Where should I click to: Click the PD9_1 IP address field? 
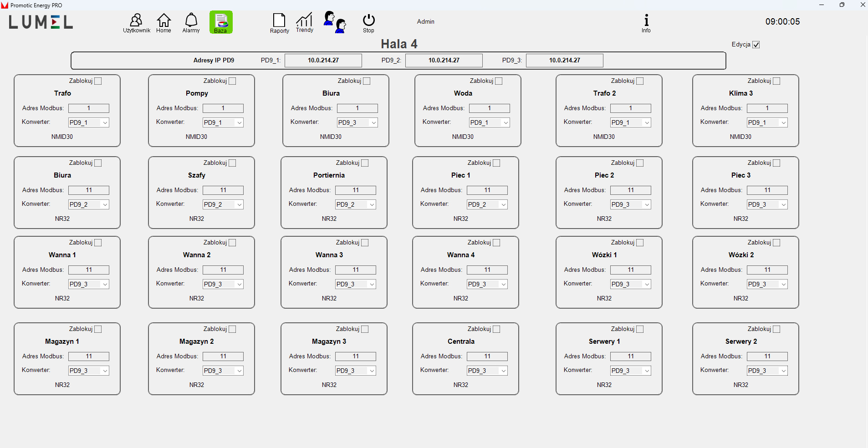[x=323, y=60]
